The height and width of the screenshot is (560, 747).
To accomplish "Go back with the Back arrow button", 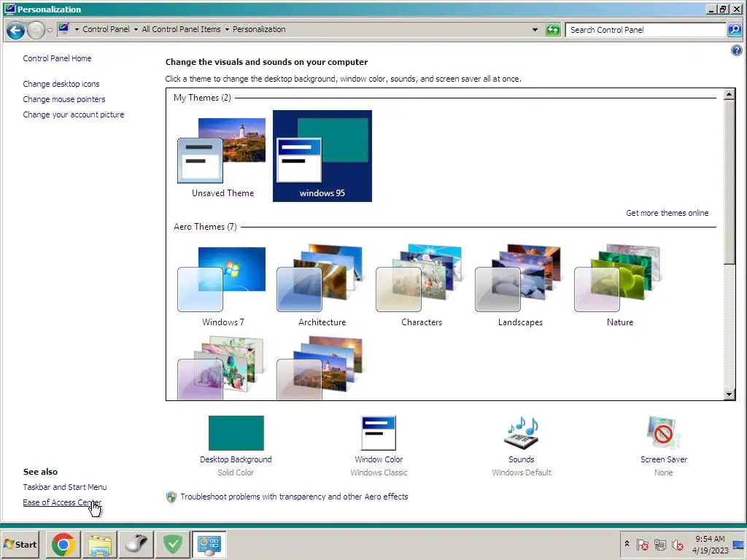I will (x=15, y=31).
